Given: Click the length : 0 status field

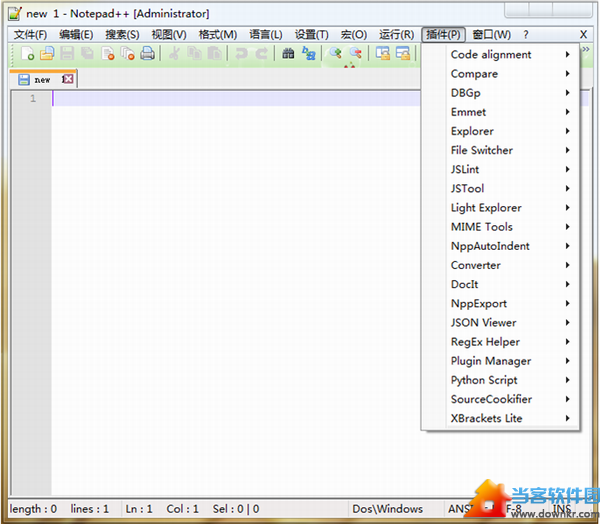Looking at the screenshot, I should (33, 509).
